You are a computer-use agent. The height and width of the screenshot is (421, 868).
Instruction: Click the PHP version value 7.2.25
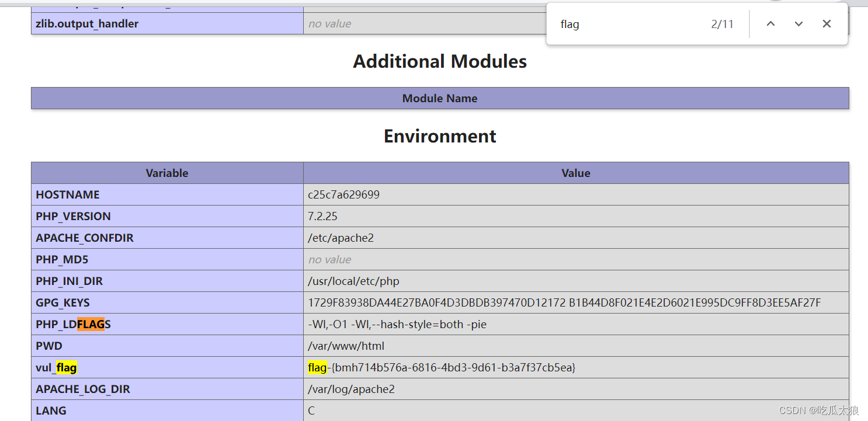click(322, 216)
